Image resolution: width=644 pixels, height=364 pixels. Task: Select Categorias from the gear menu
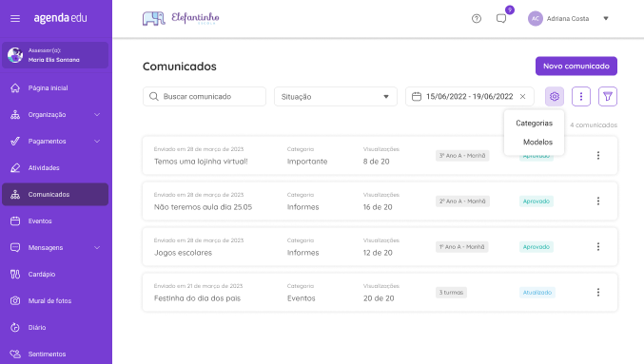pyautogui.click(x=534, y=124)
